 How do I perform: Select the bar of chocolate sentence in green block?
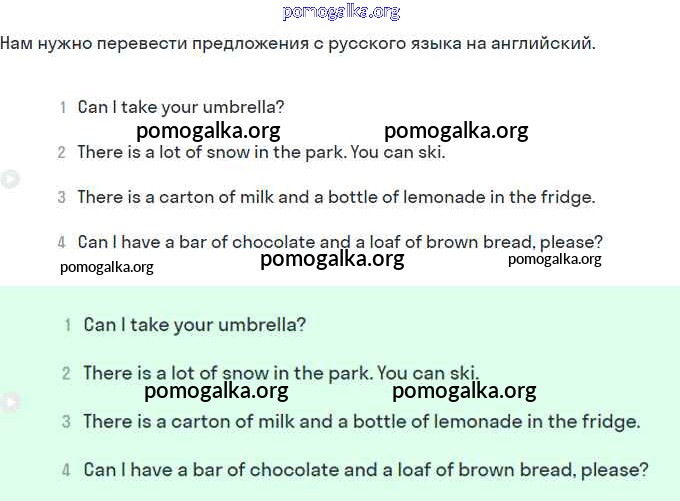coord(366,469)
